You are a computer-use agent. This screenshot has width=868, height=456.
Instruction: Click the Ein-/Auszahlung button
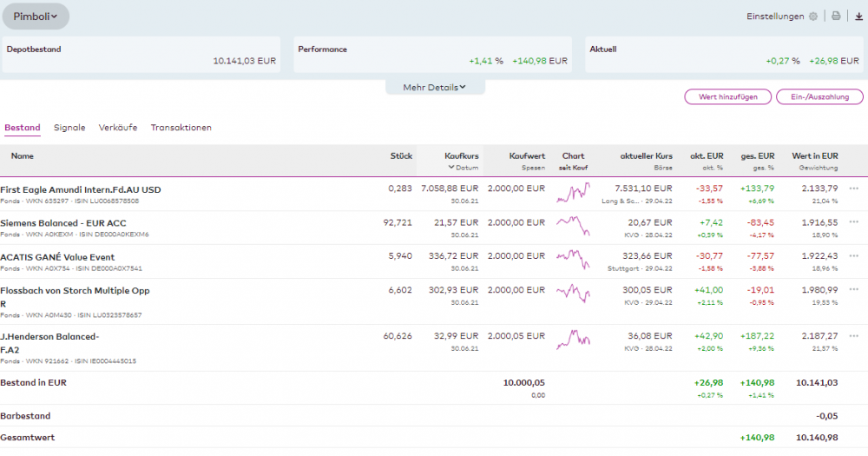(819, 96)
